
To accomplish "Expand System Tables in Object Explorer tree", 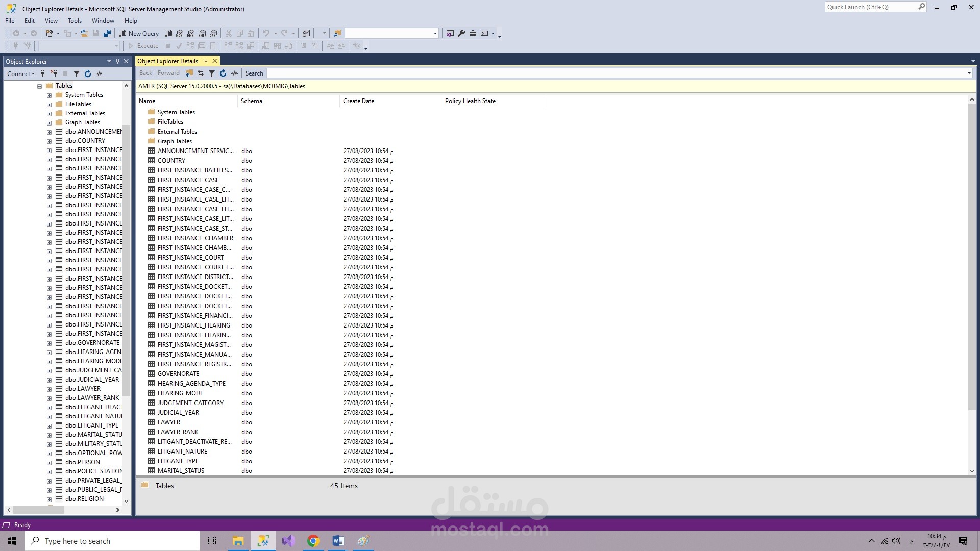I will [49, 95].
